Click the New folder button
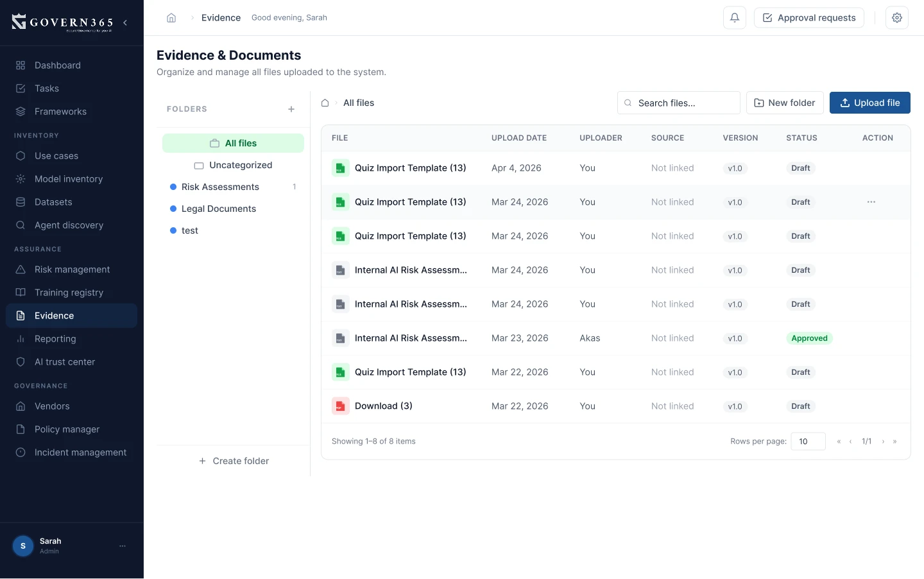This screenshot has height=579, width=924. point(784,103)
